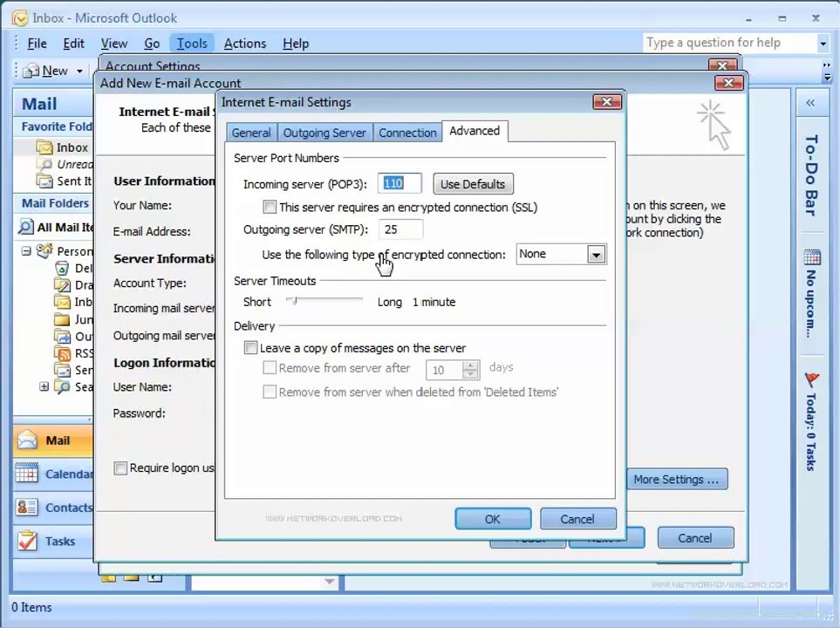Toggle Remove from server when deleted checkbox
Viewport: 840px width, 628px height.
[270, 392]
